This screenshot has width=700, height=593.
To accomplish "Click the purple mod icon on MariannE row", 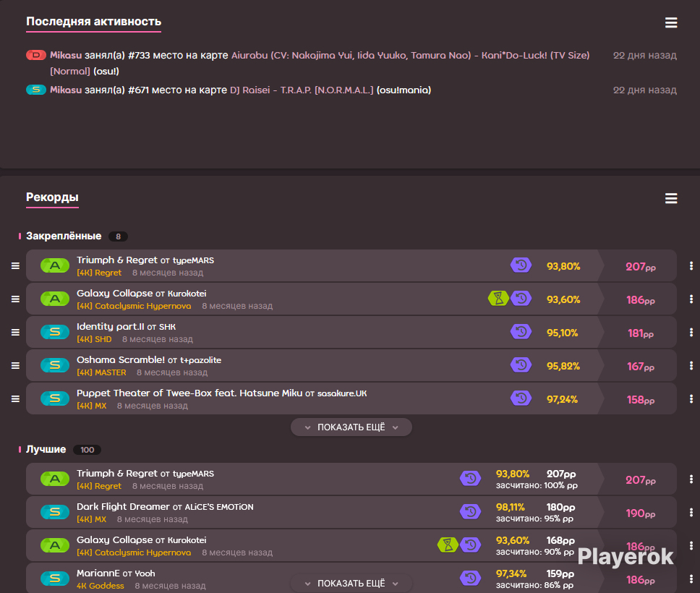I will [471, 579].
